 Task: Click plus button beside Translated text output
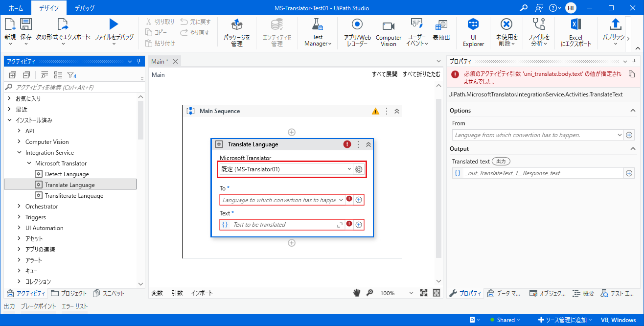[629, 173]
